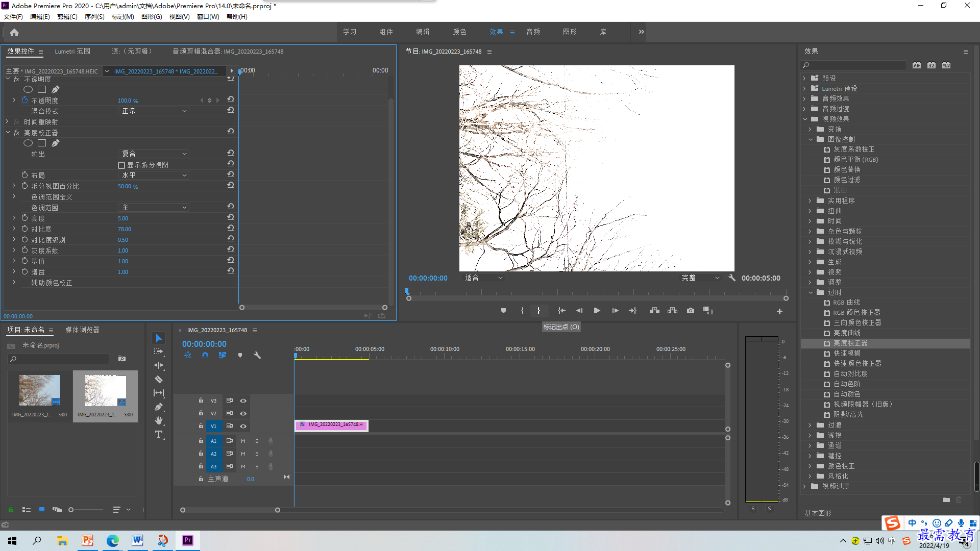This screenshot has width=980, height=551.
Task: Open the 序列(S) menu
Action: [94, 16]
